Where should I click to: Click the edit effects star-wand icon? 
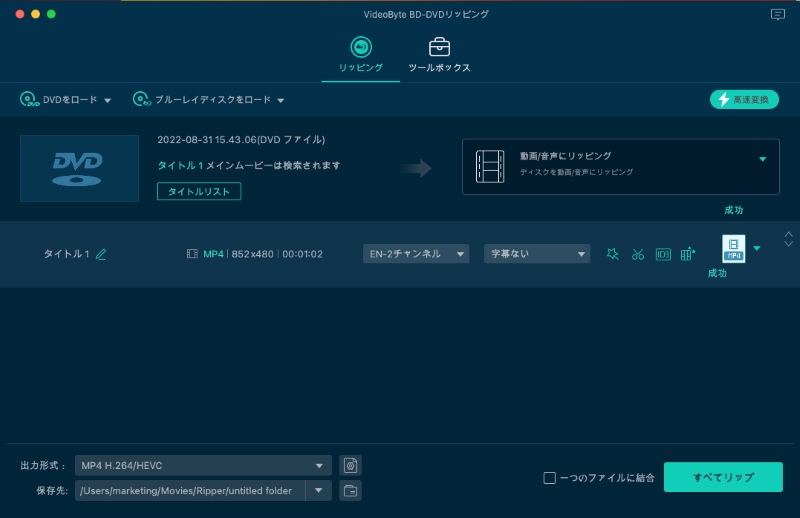[613, 254]
